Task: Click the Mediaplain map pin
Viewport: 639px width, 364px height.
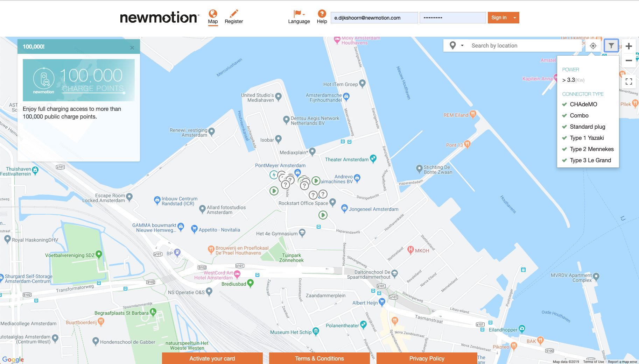Action: tap(313, 152)
